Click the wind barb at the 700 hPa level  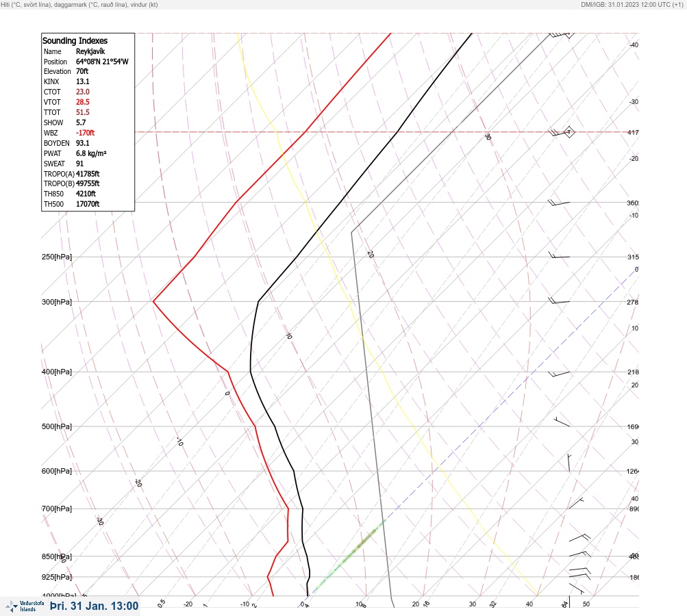click(576, 504)
